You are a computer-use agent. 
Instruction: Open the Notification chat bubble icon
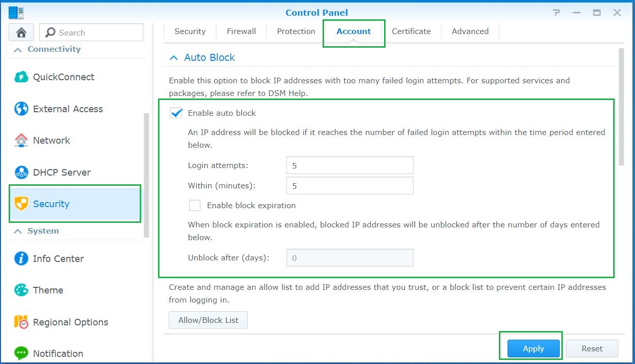coord(21,353)
